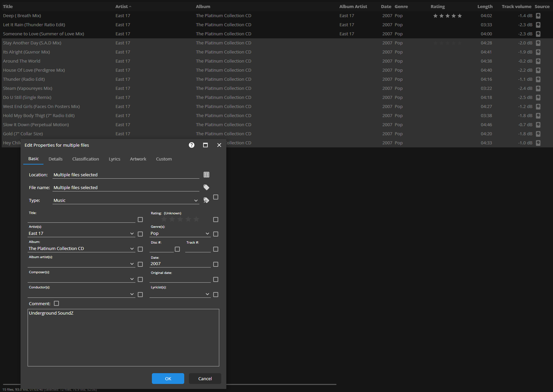Click the tag icon beside File name

point(206,187)
